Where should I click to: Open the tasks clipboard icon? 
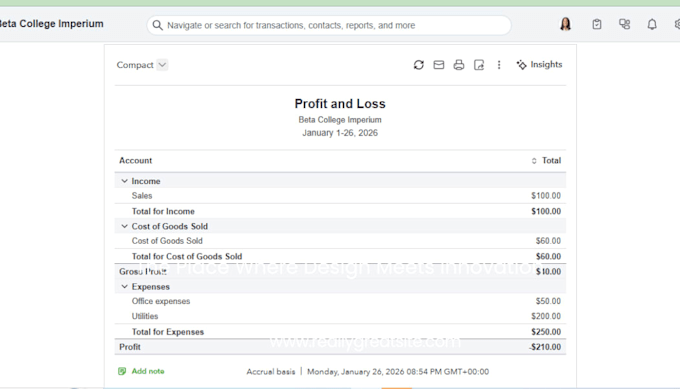[597, 24]
